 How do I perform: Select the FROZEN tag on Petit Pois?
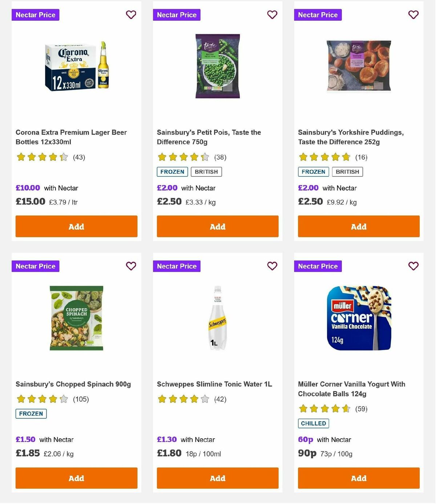pos(172,171)
